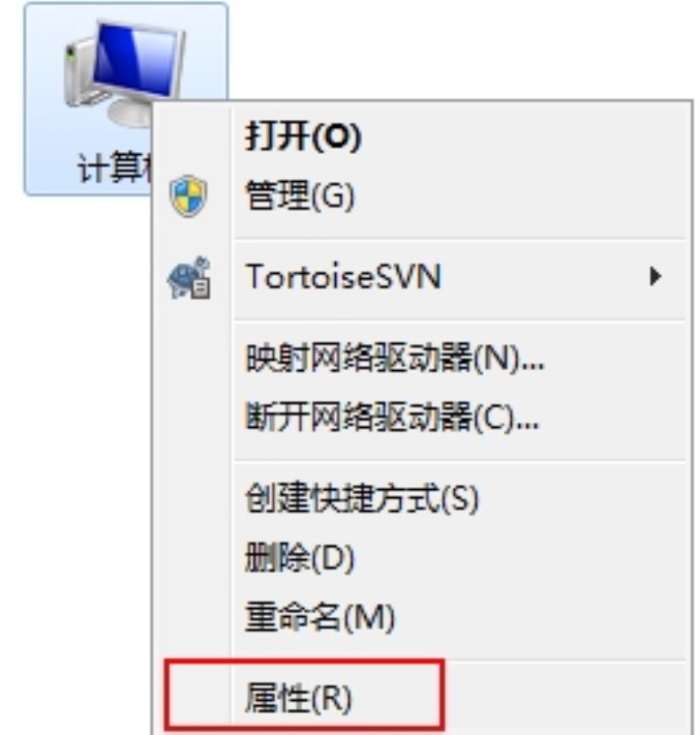Click the TortoiseSVN turtle icon
This screenshot has width=700, height=735.
pyautogui.click(x=189, y=277)
